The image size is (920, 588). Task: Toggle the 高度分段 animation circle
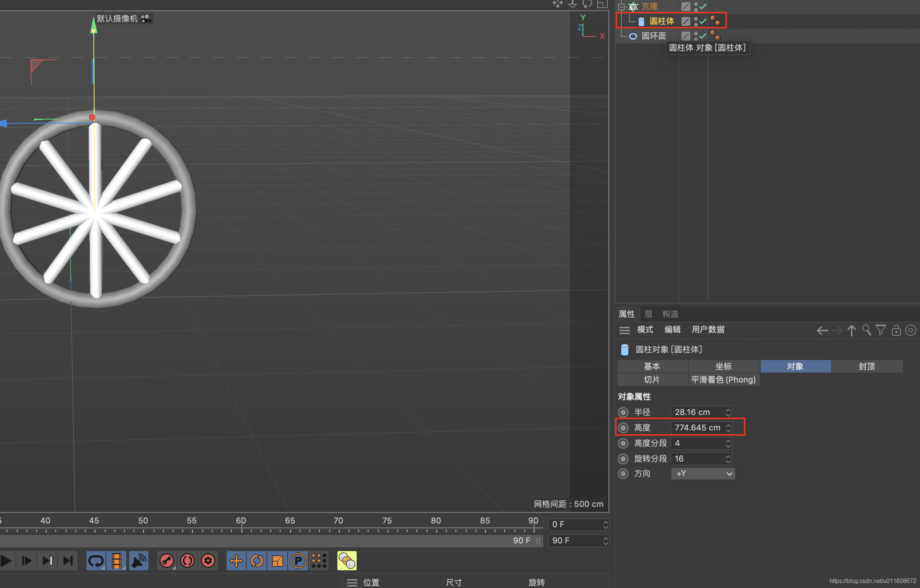(x=623, y=443)
